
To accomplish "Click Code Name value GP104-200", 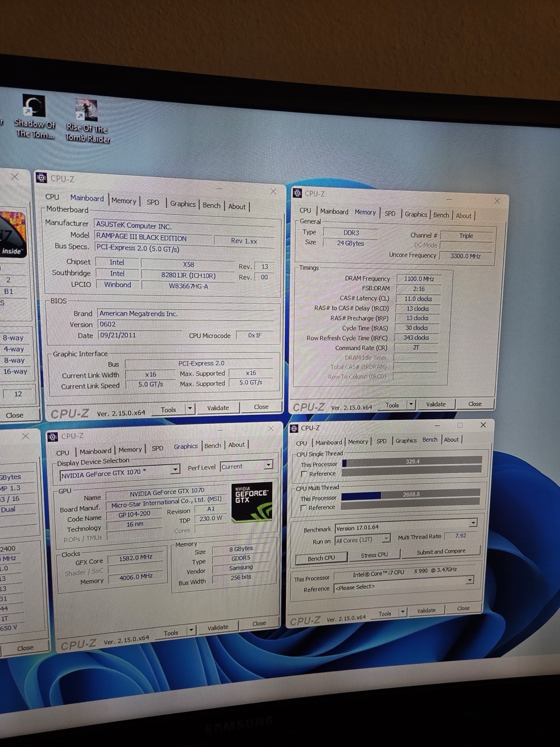I will coord(134,514).
